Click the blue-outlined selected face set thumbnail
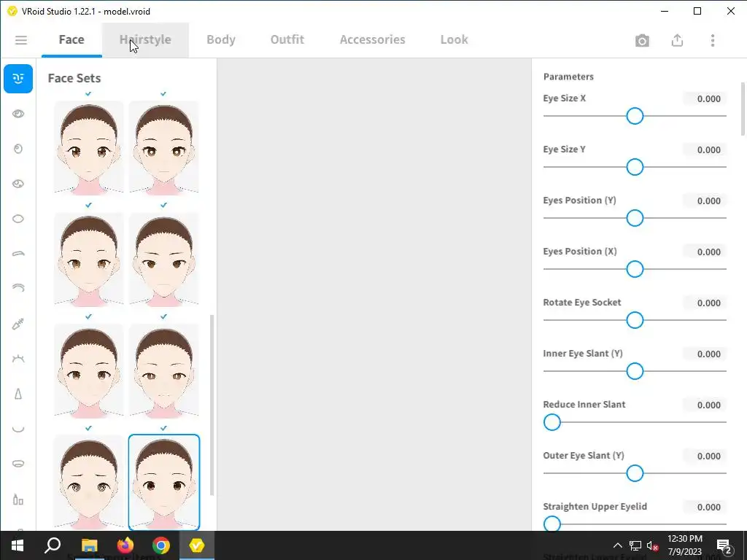 tap(164, 483)
